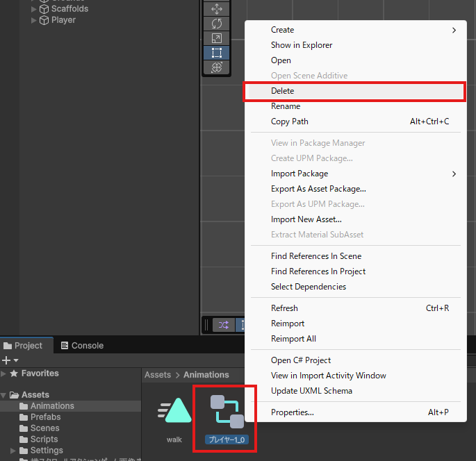Choose Find References In Scene
This screenshot has width=476, height=461.
click(x=356, y=256)
